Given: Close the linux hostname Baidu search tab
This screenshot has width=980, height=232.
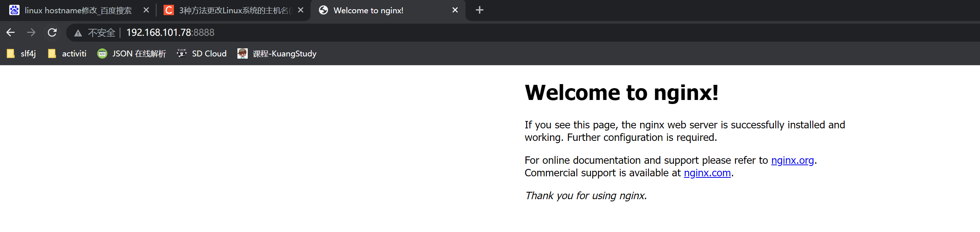Looking at the screenshot, I should (146, 10).
